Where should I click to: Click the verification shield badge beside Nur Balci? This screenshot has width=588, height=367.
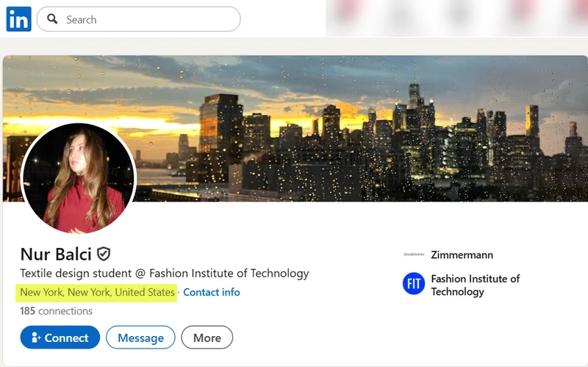104,254
